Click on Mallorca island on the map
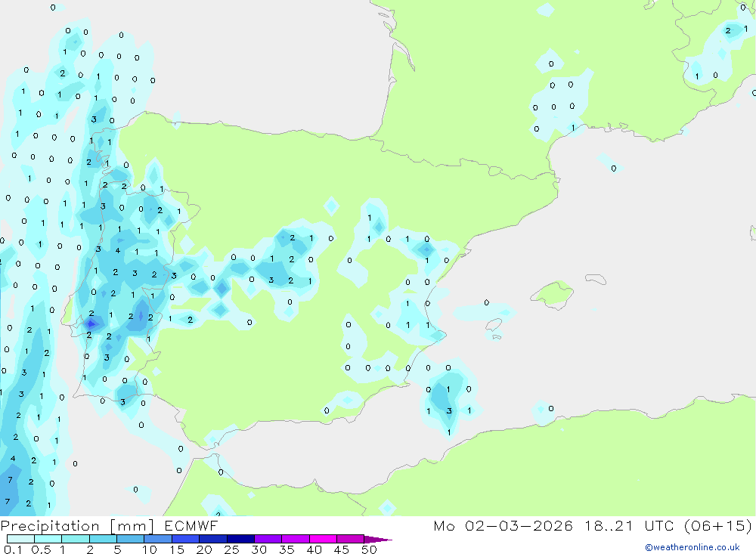 point(553,293)
